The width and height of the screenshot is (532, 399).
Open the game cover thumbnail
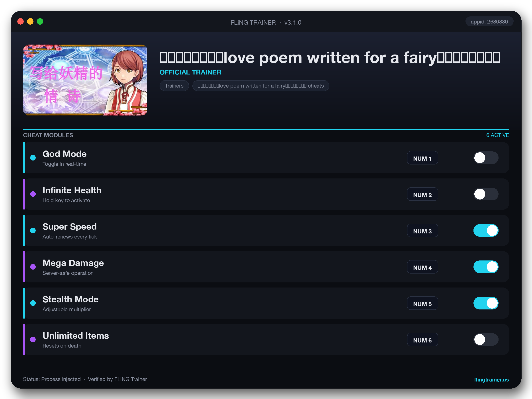[85, 80]
